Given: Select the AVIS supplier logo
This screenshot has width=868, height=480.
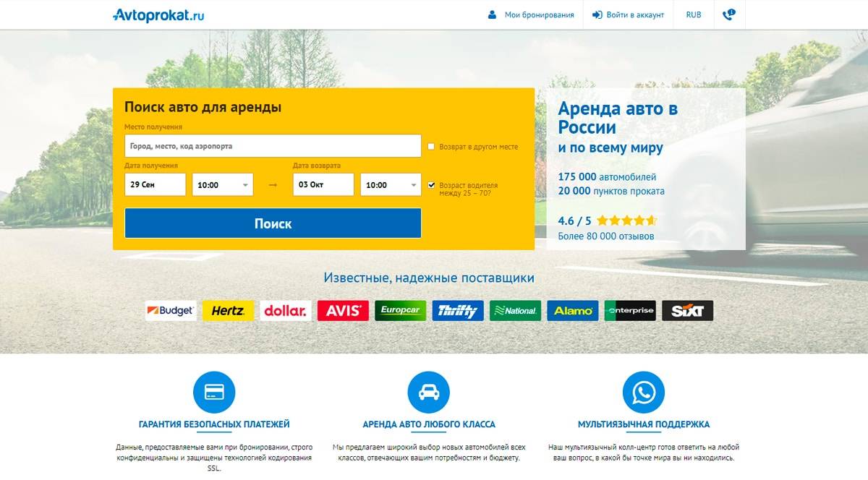Looking at the screenshot, I should coord(343,311).
